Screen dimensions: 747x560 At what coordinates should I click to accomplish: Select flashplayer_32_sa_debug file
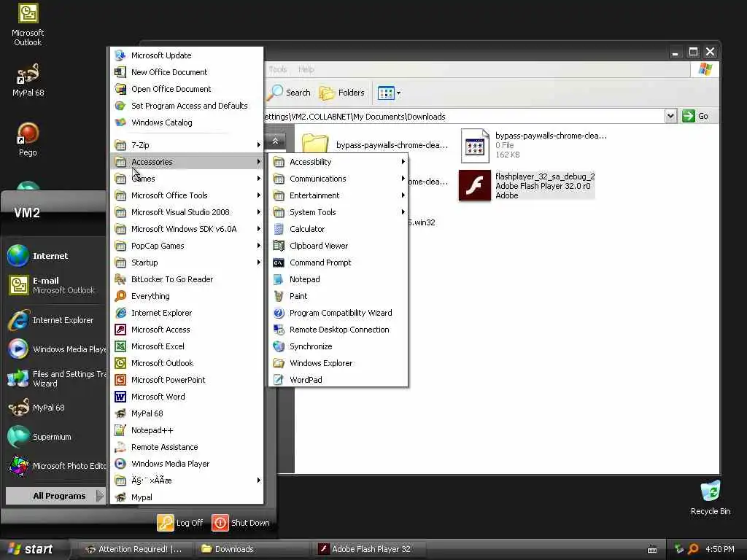527,186
